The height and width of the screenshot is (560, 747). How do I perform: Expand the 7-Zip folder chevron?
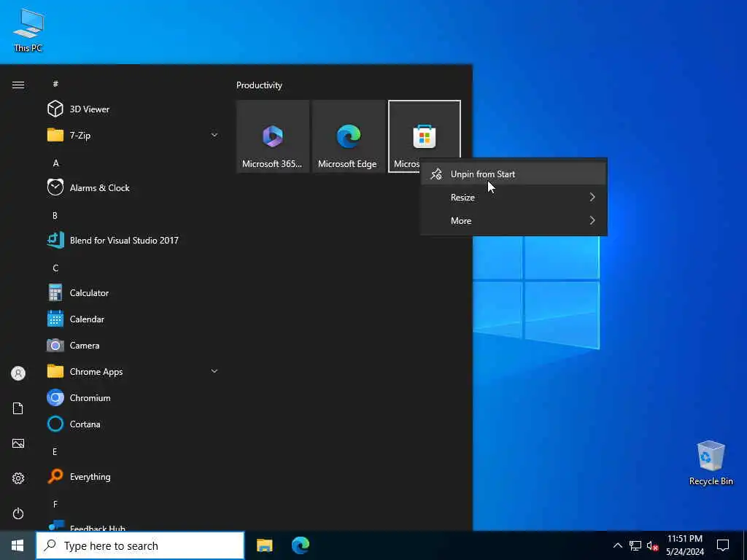click(x=214, y=135)
